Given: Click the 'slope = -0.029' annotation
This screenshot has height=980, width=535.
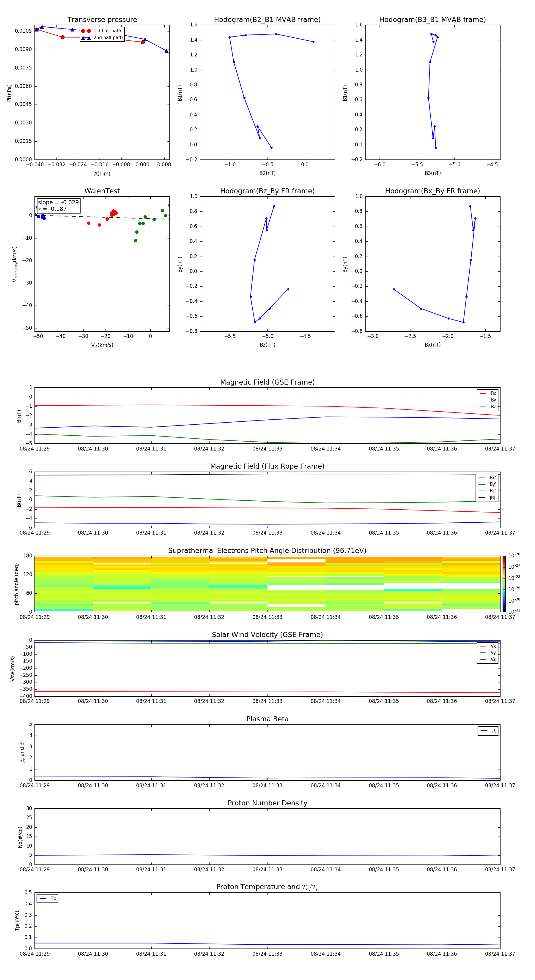Looking at the screenshot, I should (58, 203).
